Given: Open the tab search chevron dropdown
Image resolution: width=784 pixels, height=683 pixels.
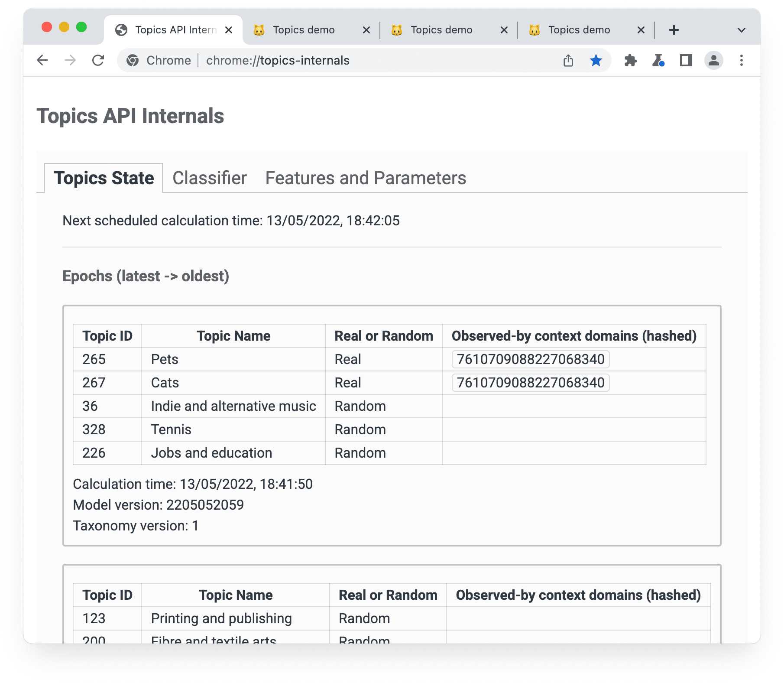Looking at the screenshot, I should 741,29.
